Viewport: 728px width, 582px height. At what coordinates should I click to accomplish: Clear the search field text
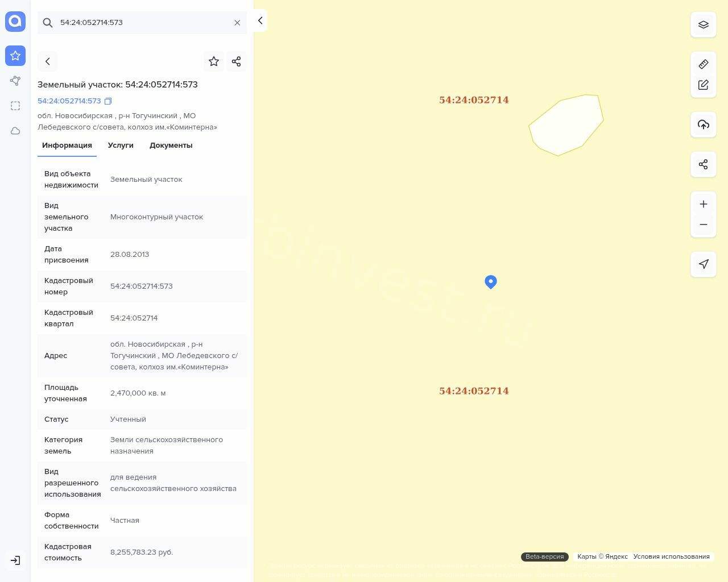pos(237,23)
